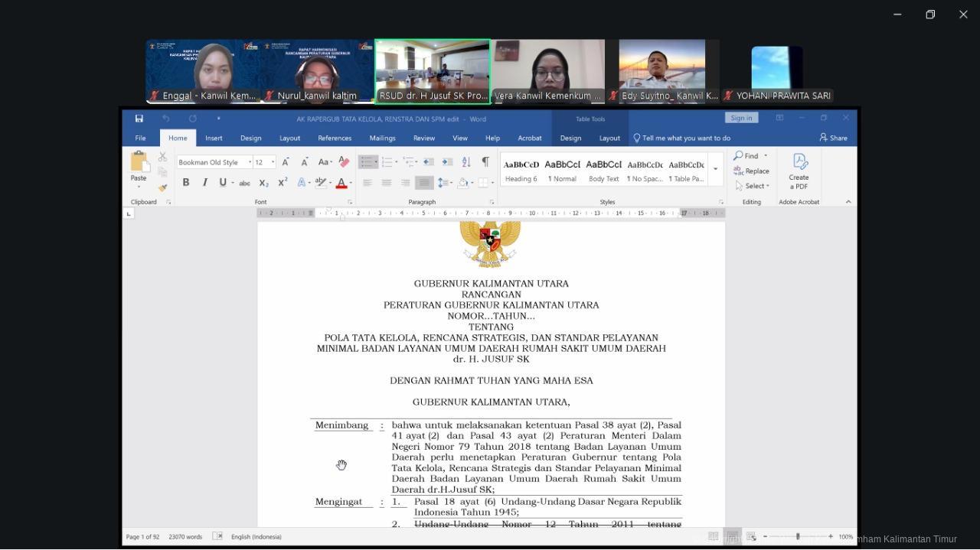Click the Sort A-Z icon
The width and height of the screenshot is (980, 550).
(465, 162)
